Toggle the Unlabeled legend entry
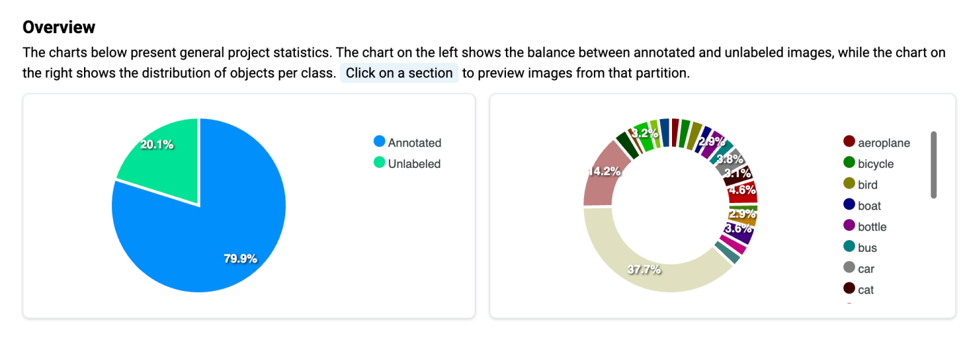Image resolution: width=980 pixels, height=339 pixels. click(x=408, y=164)
